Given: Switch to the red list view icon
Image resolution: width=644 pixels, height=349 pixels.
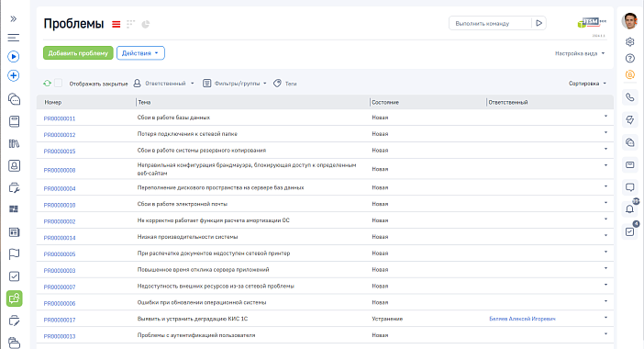Looking at the screenshot, I should tap(117, 24).
